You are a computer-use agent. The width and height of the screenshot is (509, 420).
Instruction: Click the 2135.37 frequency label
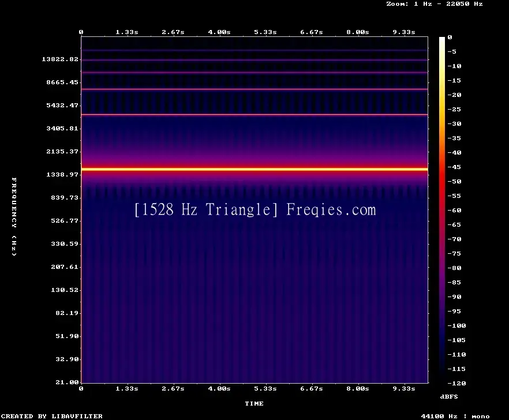[x=62, y=151]
